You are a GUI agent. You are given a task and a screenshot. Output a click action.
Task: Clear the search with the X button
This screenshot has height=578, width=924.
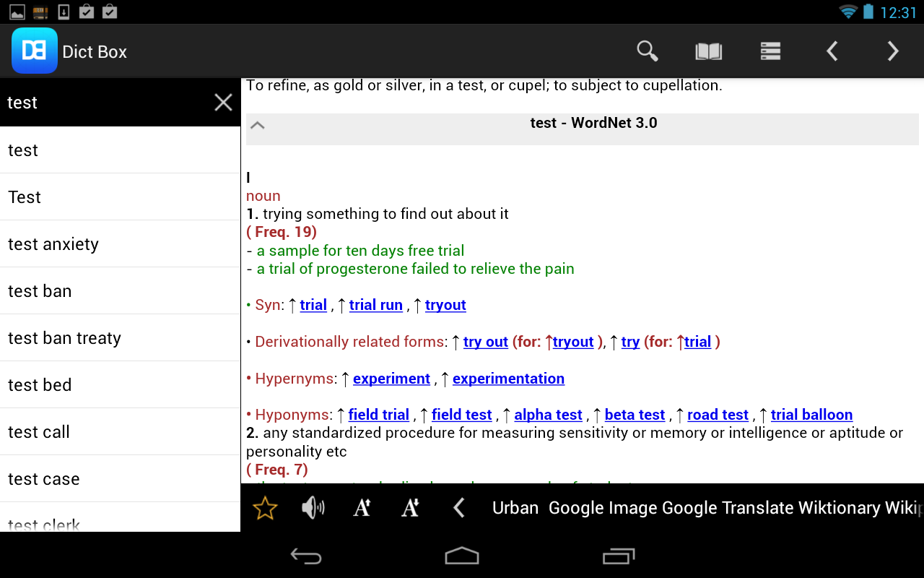pos(223,102)
